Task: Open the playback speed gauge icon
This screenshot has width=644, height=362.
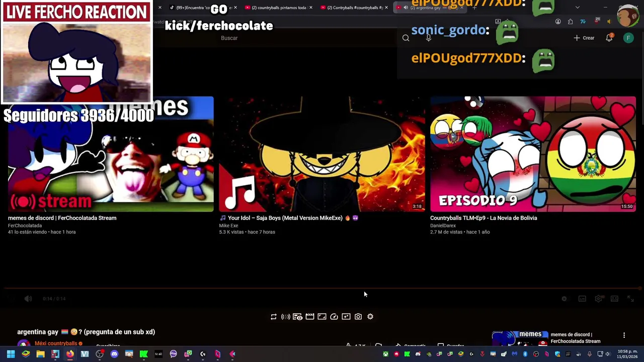Action: click(334, 317)
